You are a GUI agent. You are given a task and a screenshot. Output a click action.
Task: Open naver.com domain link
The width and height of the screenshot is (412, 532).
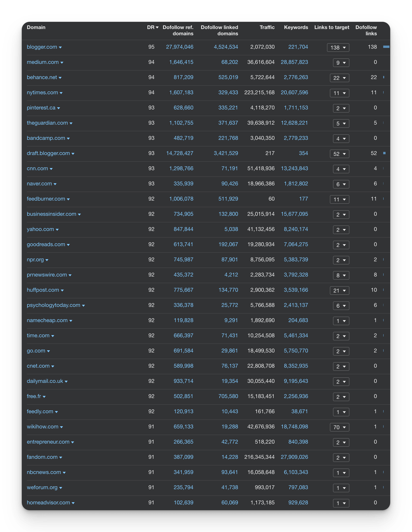(39, 183)
